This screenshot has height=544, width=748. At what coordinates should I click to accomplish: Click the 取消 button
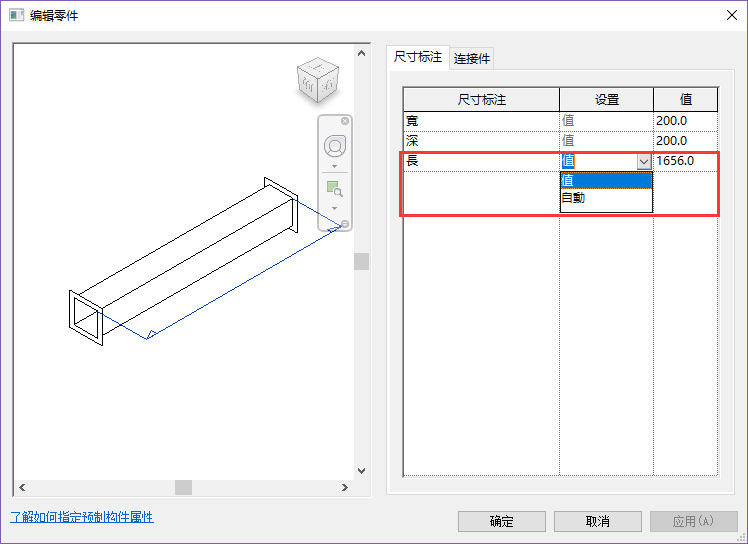[x=598, y=521]
